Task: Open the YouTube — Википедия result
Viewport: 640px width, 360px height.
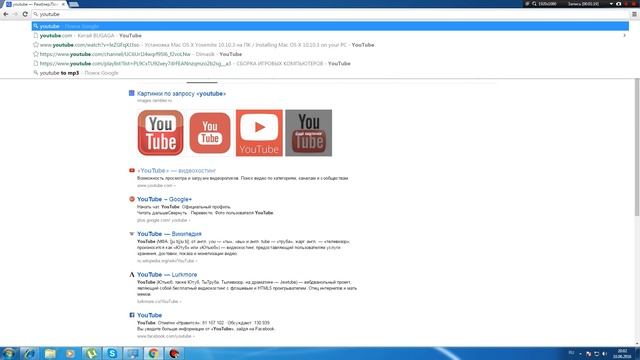Action: 169,234
